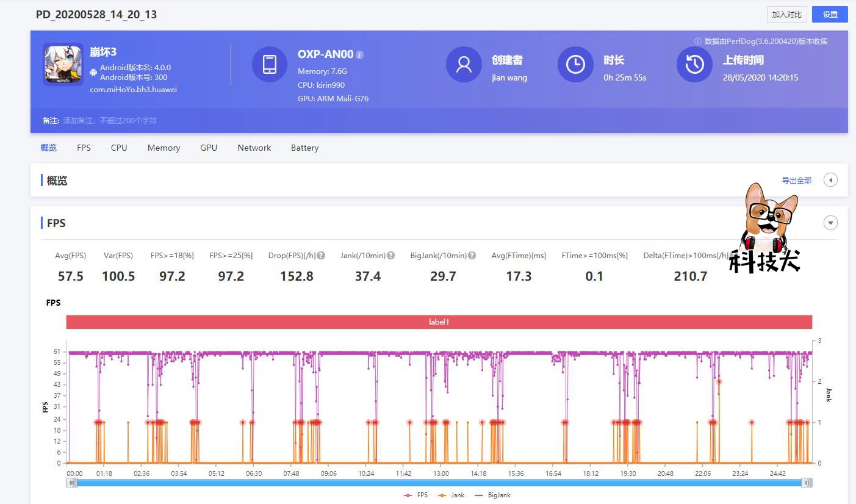Switch to the CPU tab
The image size is (856, 504).
pos(119,148)
